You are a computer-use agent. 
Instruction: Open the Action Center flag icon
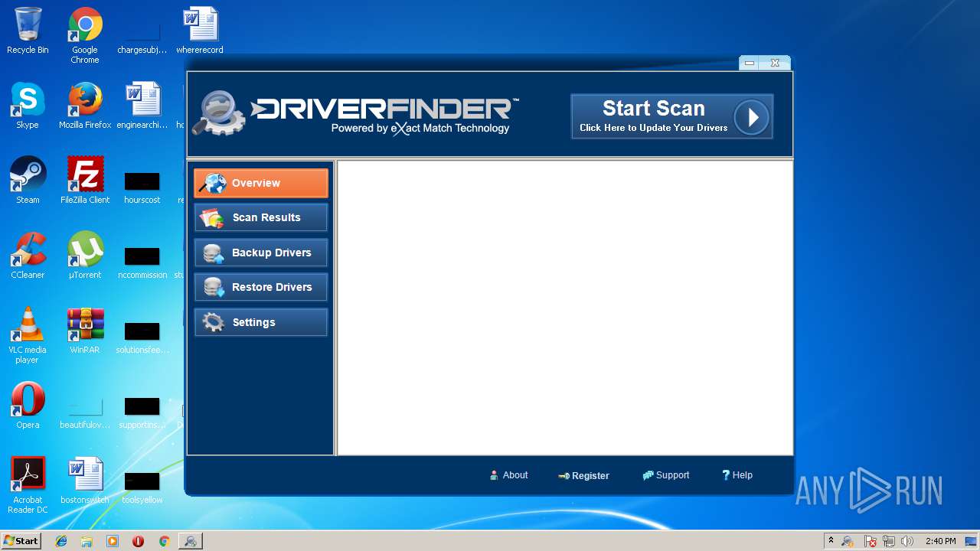pos(871,541)
